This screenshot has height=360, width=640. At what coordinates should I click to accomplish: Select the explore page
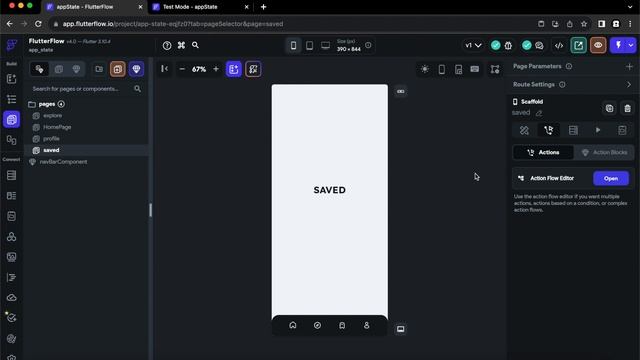tap(53, 116)
